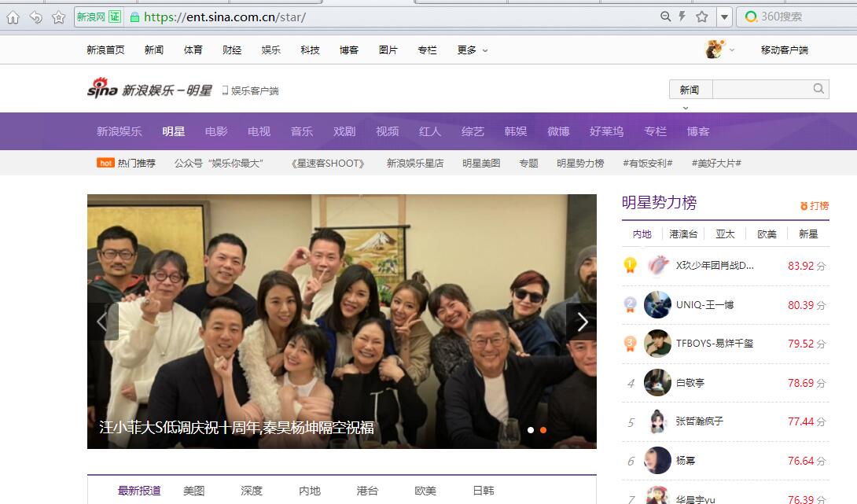Switch to 欧美 ranking tab
Image resolution: width=857 pixels, height=504 pixels.
click(767, 234)
